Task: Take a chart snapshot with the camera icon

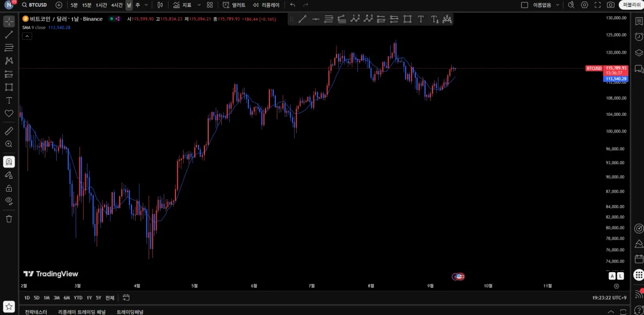Action: 611,5
